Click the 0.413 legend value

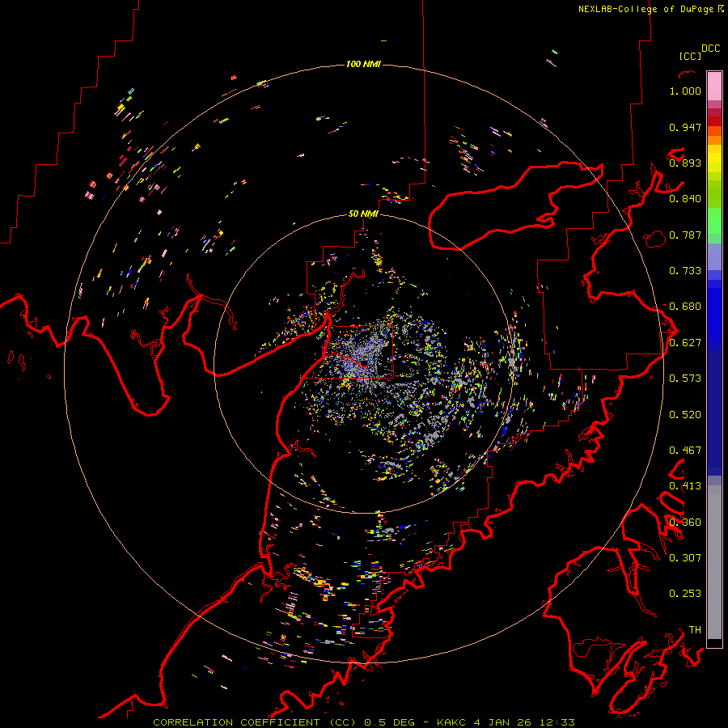pos(685,486)
